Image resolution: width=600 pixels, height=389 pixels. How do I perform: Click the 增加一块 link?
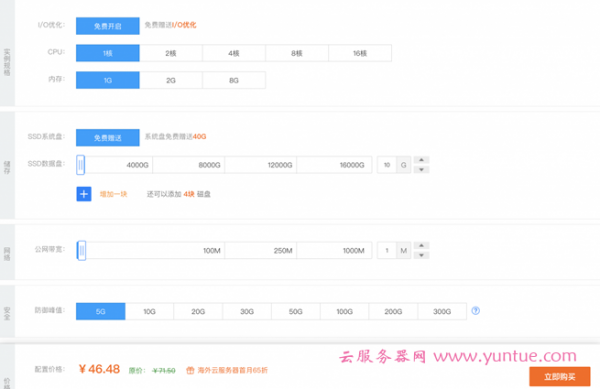[x=113, y=194]
